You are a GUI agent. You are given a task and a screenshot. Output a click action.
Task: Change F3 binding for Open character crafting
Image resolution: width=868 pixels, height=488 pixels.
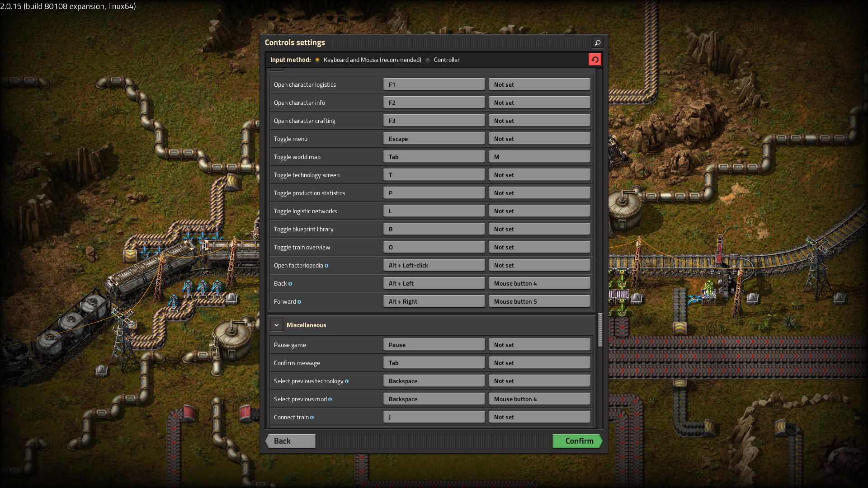(x=434, y=121)
